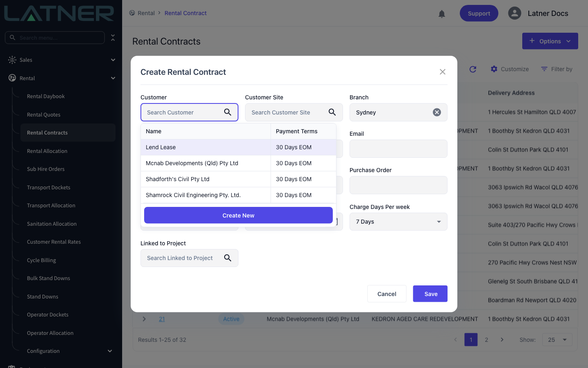Open contract number 21 link

(x=162, y=319)
